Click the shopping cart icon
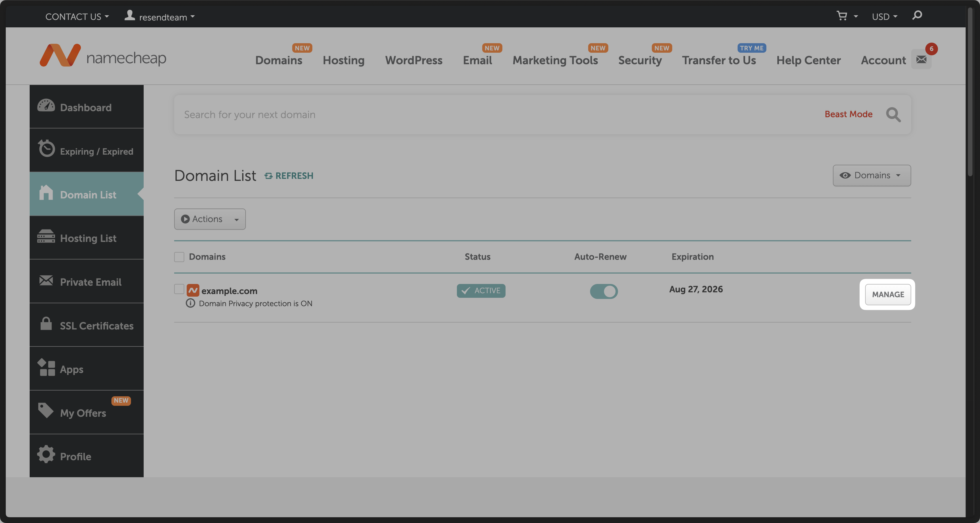The width and height of the screenshot is (980, 523). (x=842, y=16)
